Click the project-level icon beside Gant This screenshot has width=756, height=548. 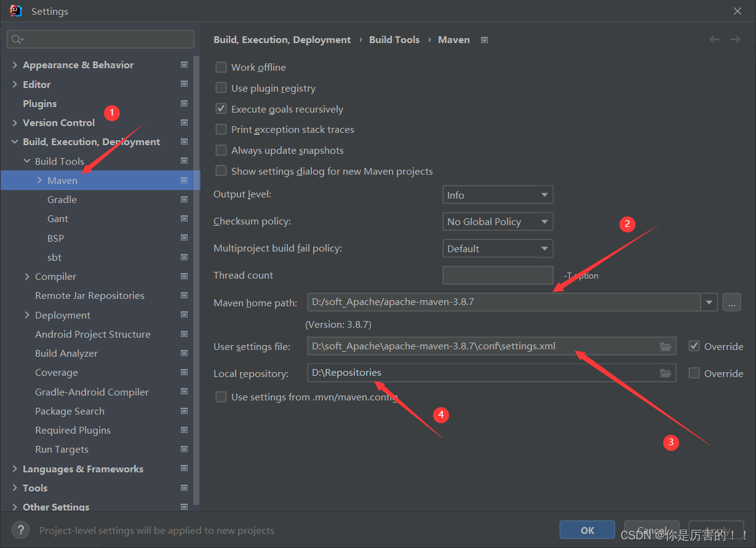click(184, 218)
